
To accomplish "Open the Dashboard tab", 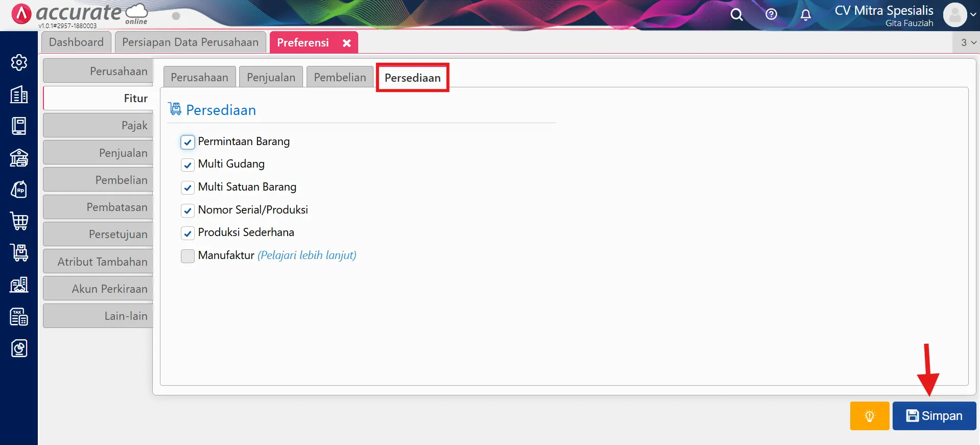I will point(76,42).
